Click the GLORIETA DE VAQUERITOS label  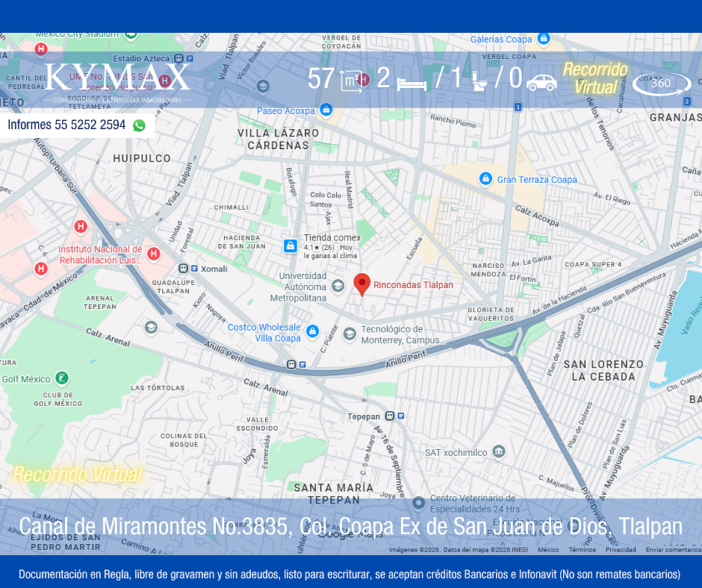(x=491, y=314)
